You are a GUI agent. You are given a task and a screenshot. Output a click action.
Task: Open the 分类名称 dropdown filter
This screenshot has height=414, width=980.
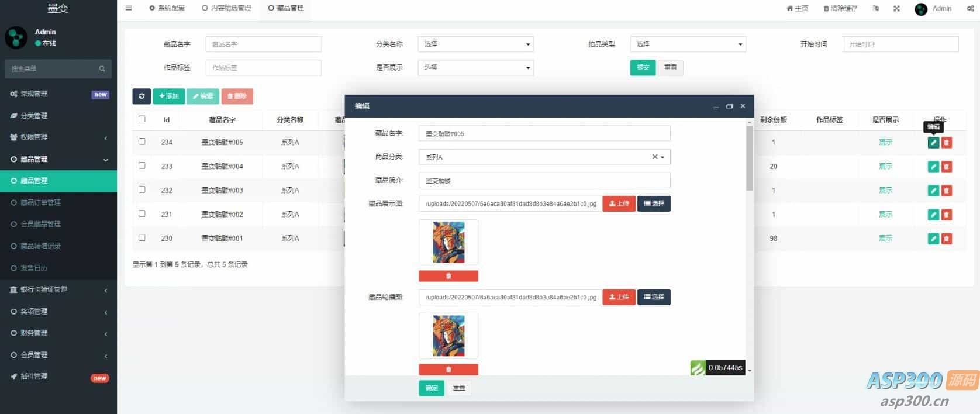pyautogui.click(x=475, y=44)
